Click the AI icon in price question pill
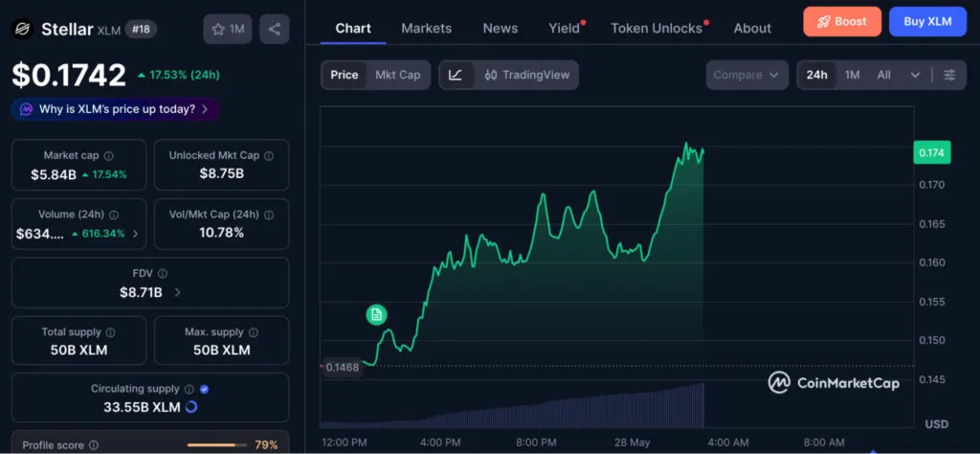The image size is (980, 454). 26,109
